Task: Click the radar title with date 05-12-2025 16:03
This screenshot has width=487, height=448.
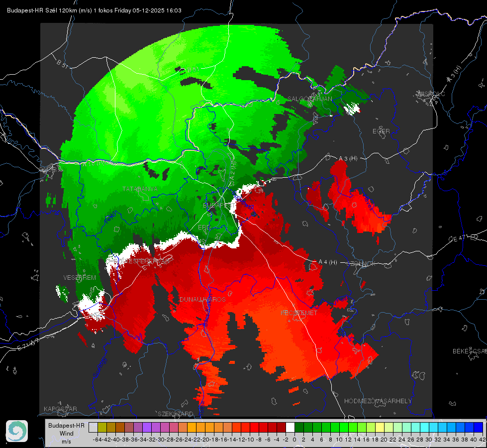Action: 94,10
